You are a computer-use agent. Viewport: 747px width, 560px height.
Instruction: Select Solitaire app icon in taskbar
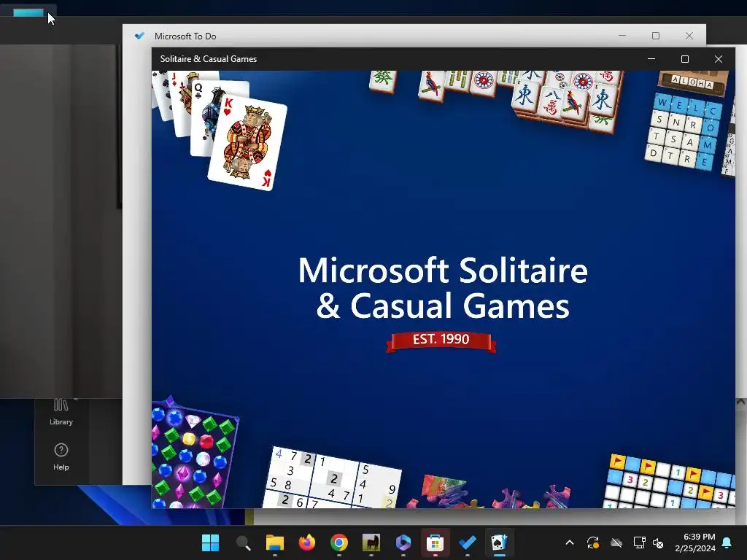(499, 542)
